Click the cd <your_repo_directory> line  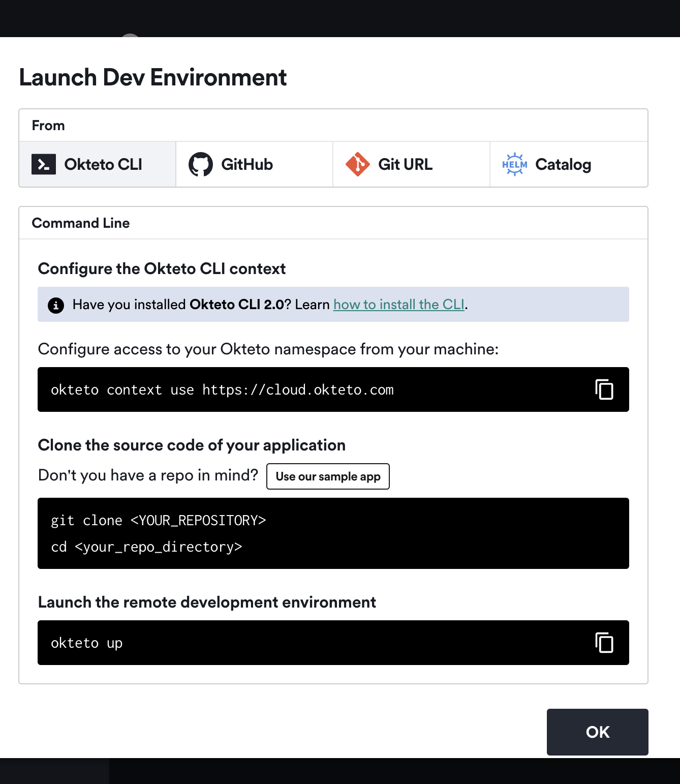(x=146, y=547)
